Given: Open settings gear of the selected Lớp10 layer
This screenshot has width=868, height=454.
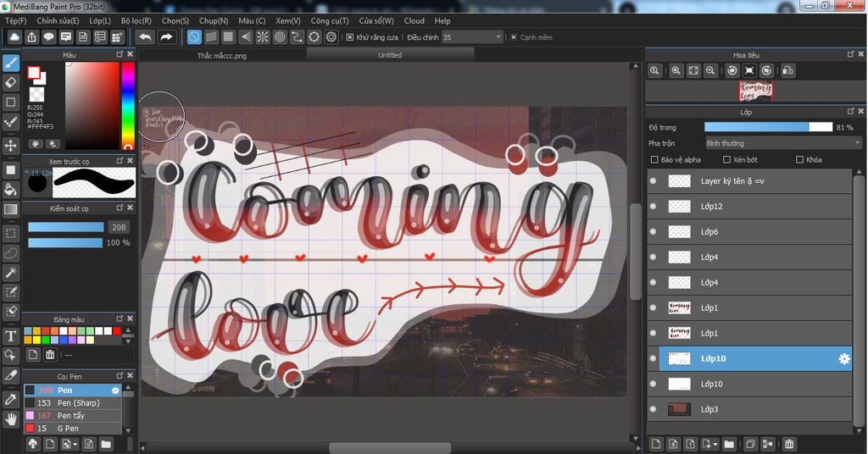Looking at the screenshot, I should pyautogui.click(x=843, y=359).
